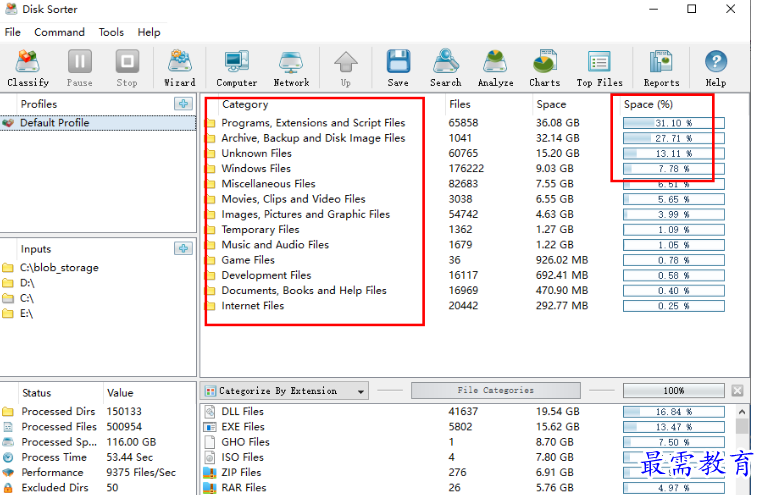Select the Game Files category

tap(248, 260)
